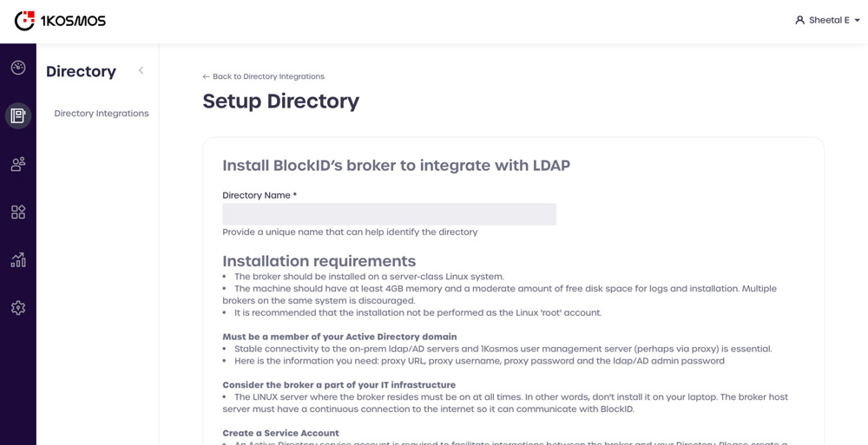Open the Settings gear icon

point(18,308)
